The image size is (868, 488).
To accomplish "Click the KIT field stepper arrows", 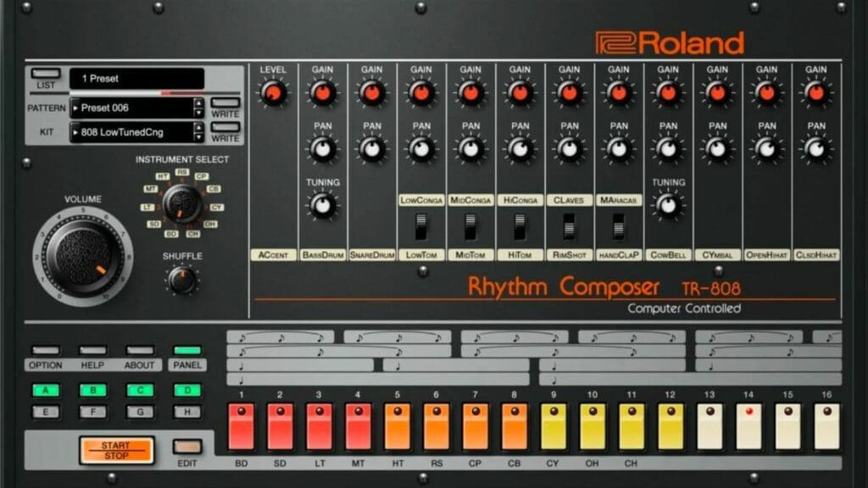I will [198, 132].
